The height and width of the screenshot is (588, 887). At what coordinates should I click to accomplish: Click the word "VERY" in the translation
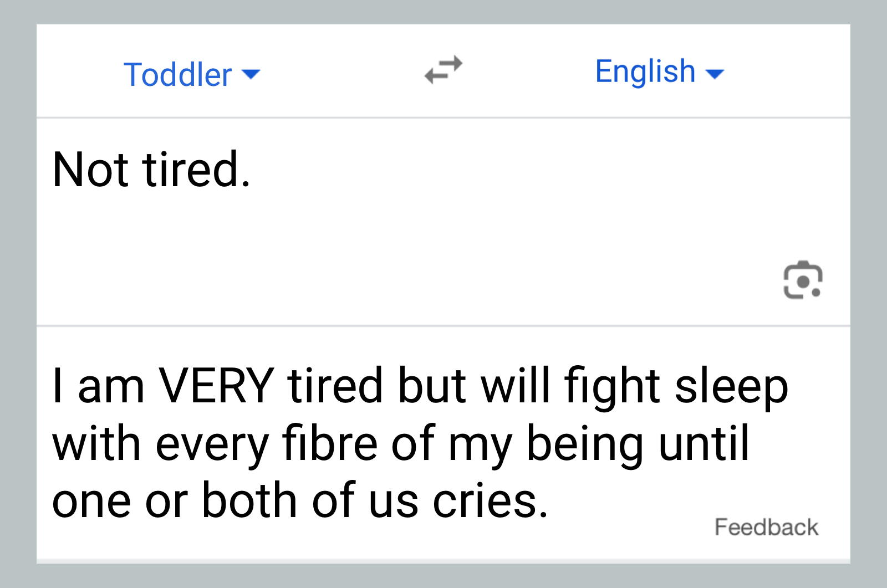tap(216, 385)
